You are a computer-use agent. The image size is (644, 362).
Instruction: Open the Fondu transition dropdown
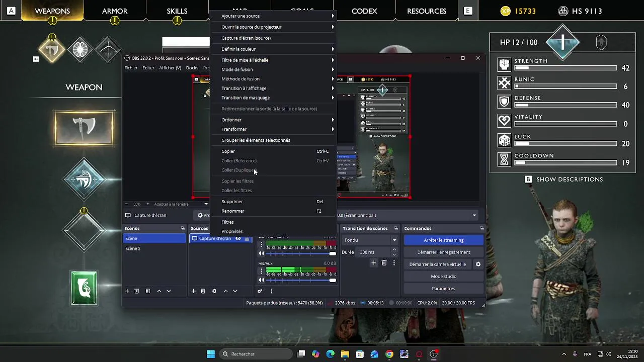(x=370, y=240)
